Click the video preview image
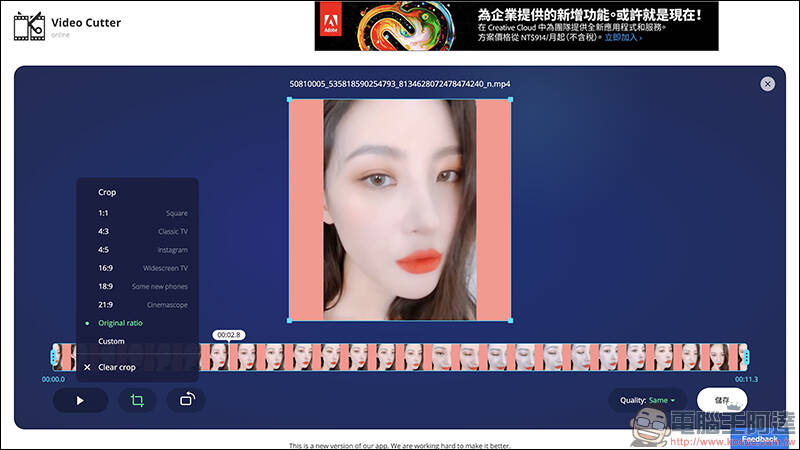 point(400,210)
